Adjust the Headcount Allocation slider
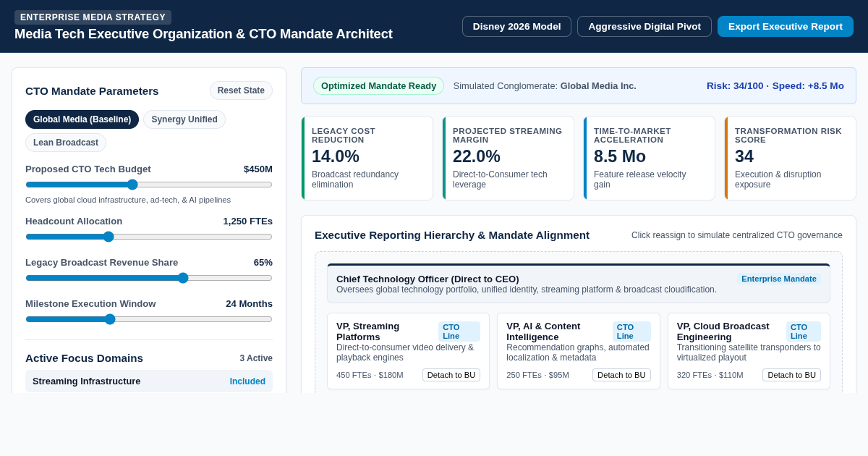The image size is (868, 456). 149,237
